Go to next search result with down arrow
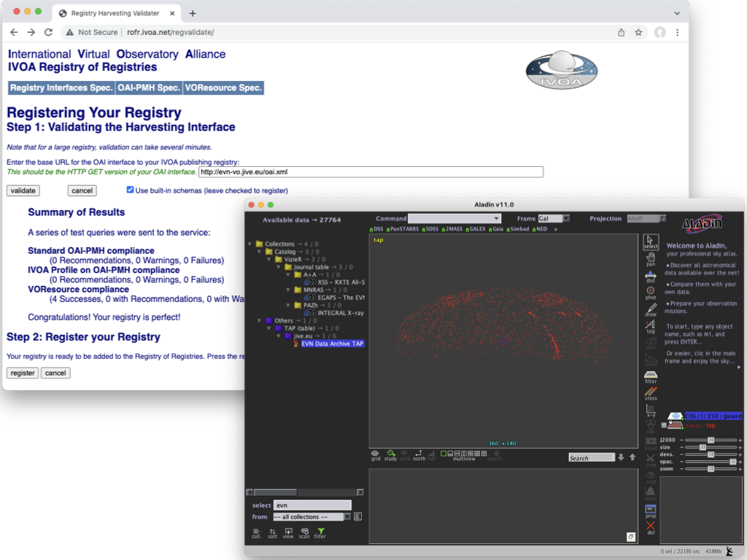Image resolution: width=747 pixels, height=560 pixels. (x=621, y=458)
